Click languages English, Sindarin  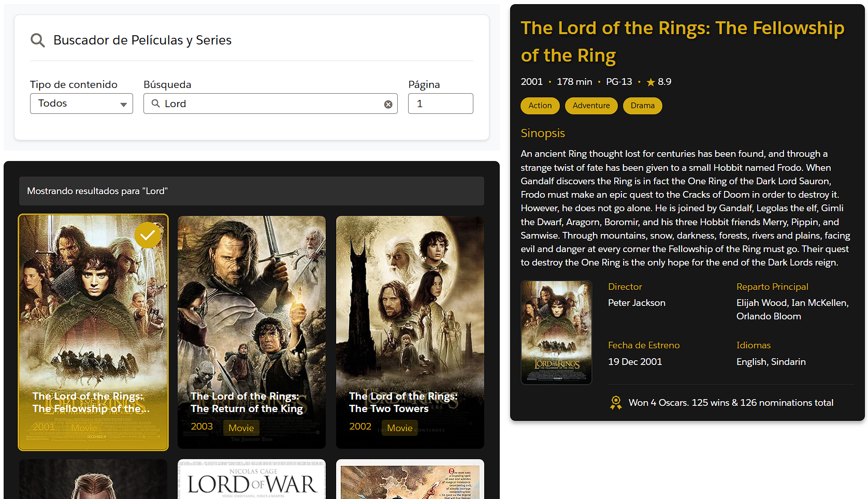click(771, 362)
